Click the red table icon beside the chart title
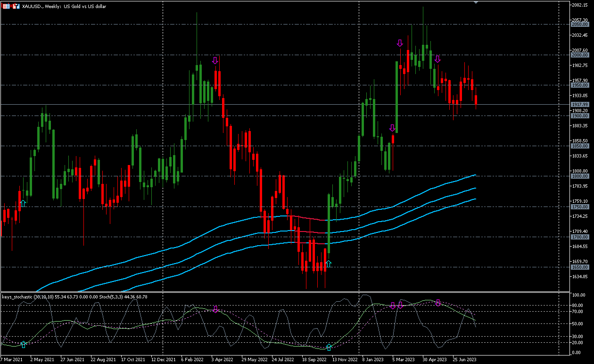Viewport: 594px width, 364px height. pos(6,7)
